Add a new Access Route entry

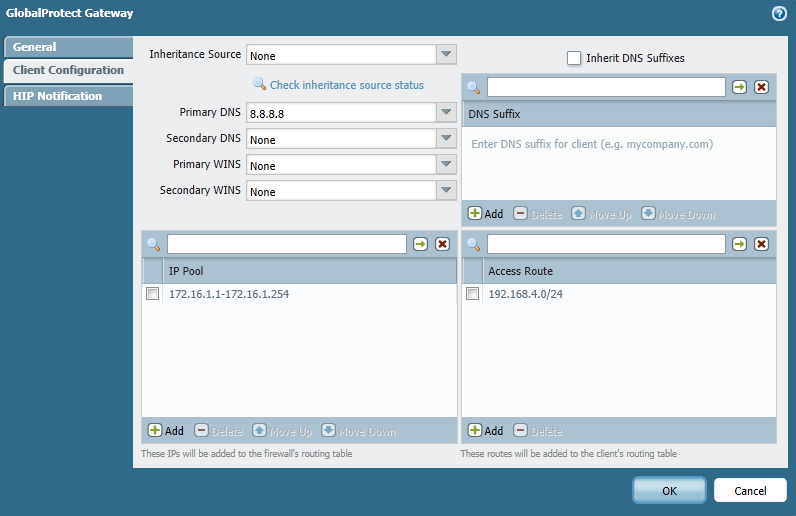click(x=485, y=431)
